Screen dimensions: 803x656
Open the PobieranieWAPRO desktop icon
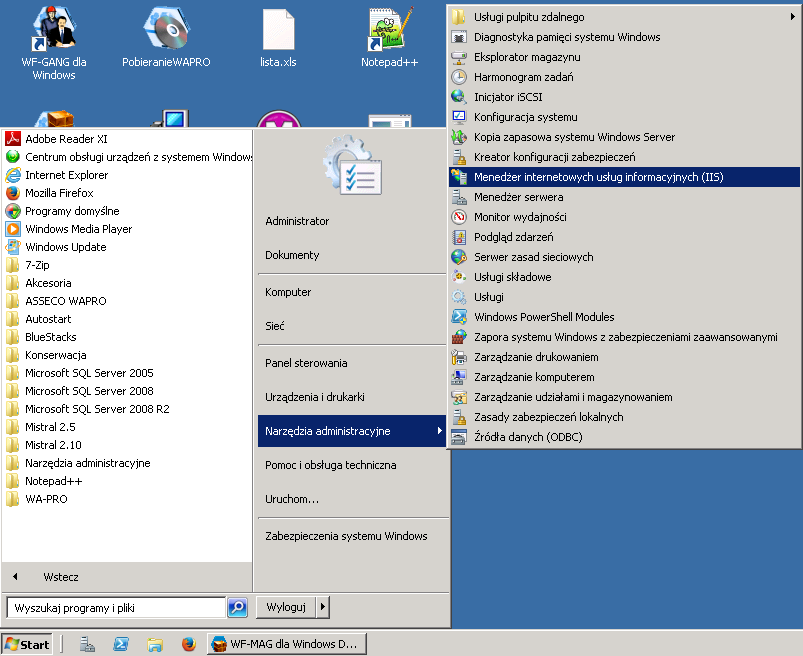point(166,38)
